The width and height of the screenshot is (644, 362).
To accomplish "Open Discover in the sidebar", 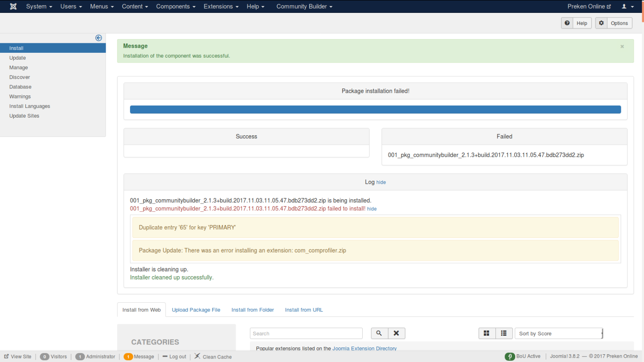I will 20,77.
